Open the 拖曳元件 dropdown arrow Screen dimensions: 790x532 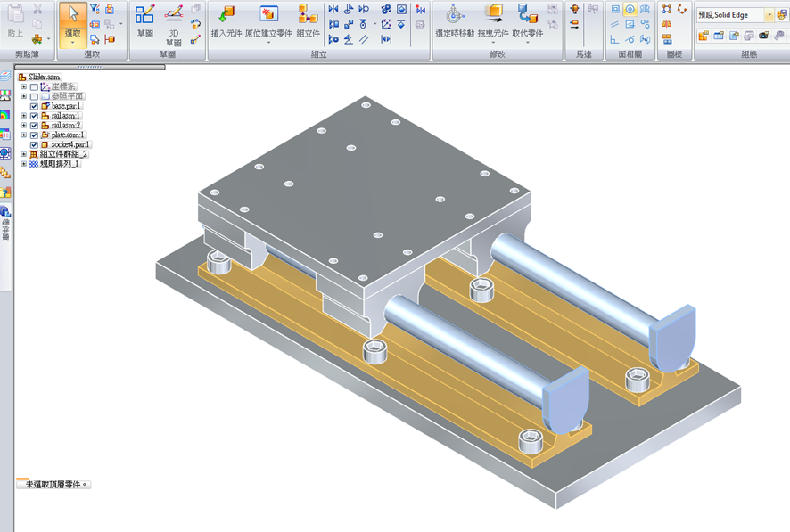(x=493, y=43)
